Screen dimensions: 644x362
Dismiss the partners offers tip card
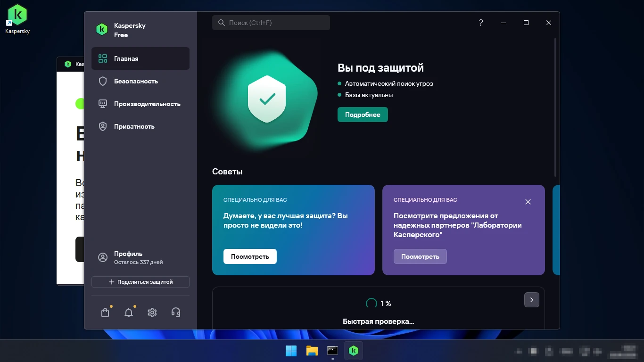528,202
